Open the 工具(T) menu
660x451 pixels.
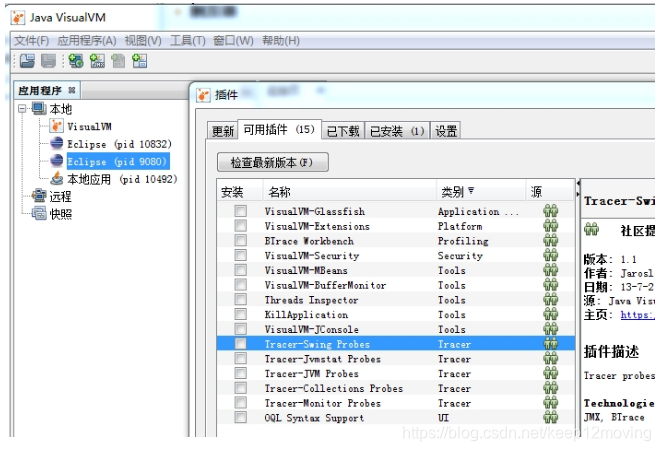188,41
